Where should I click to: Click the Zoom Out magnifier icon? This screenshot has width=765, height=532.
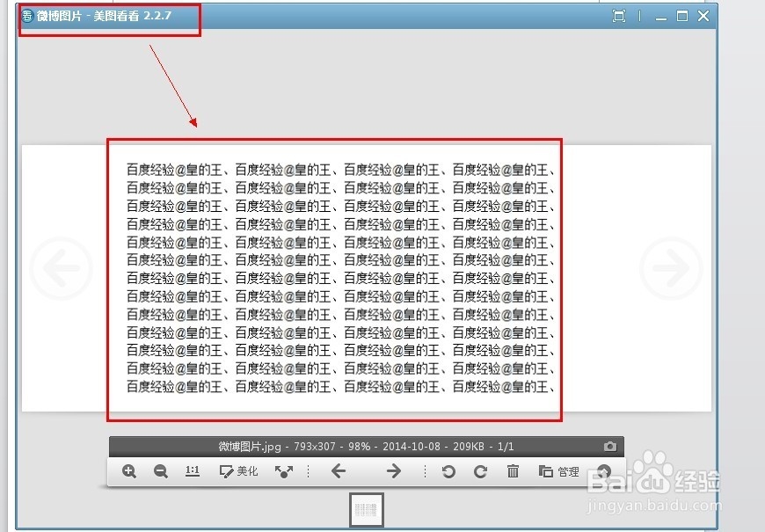coord(160,471)
